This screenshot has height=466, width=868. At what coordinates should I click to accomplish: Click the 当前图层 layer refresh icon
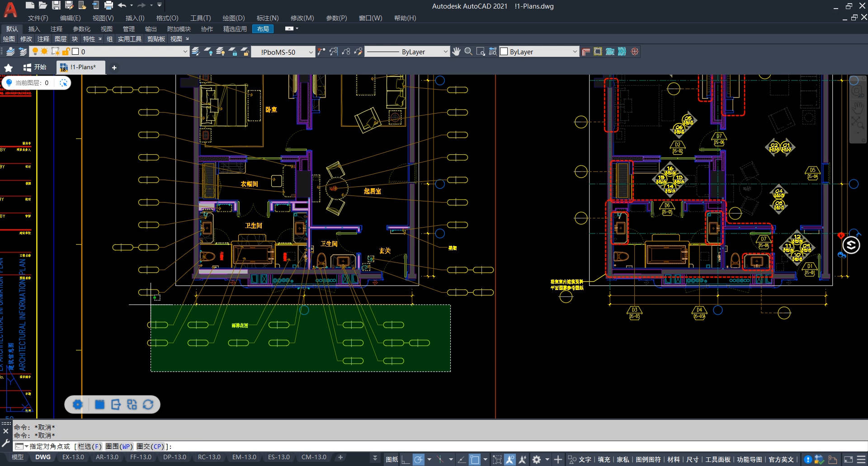[64, 83]
